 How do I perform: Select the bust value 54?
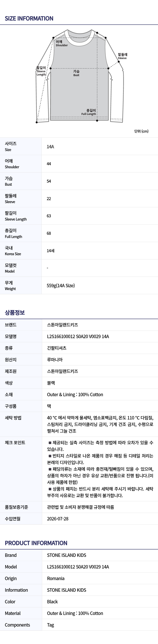[x=49, y=181]
